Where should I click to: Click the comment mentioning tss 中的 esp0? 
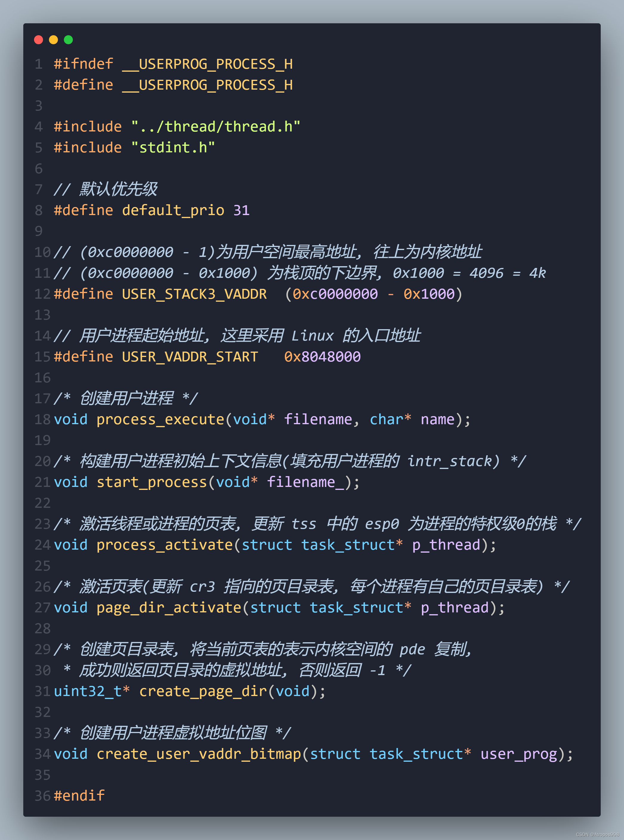click(x=317, y=524)
